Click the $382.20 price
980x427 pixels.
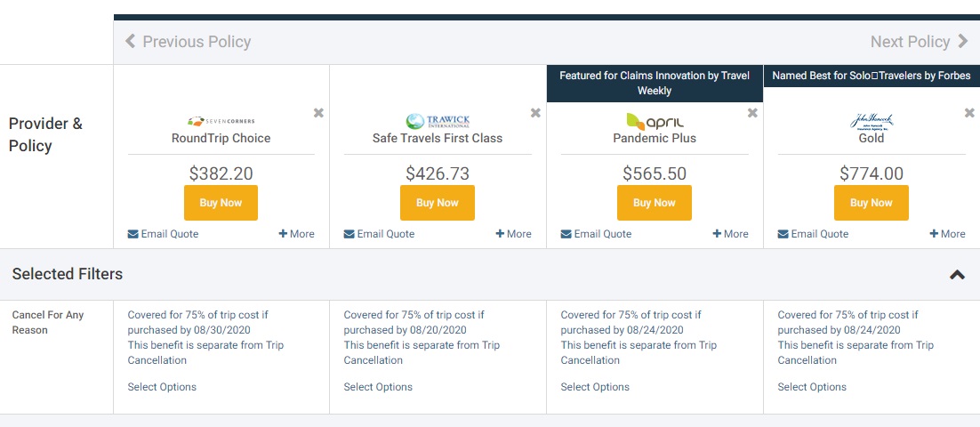coord(221,173)
